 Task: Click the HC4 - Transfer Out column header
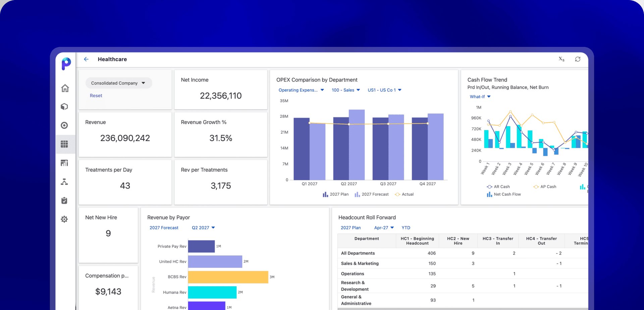coord(541,241)
